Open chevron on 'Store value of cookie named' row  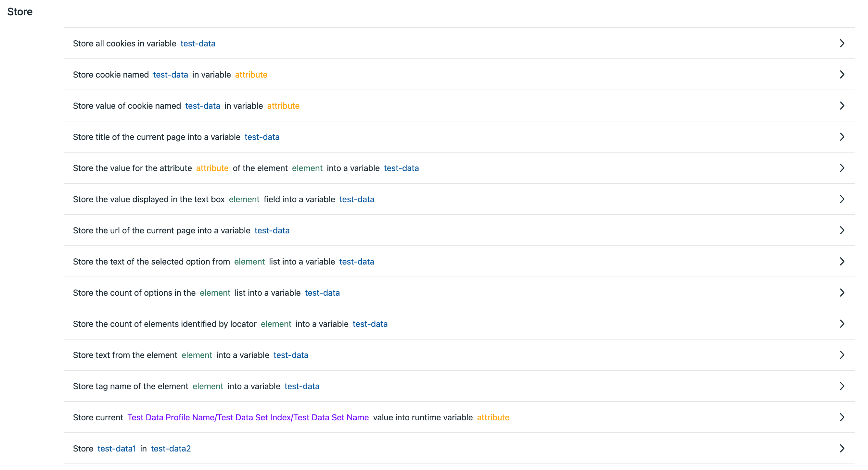pyautogui.click(x=841, y=106)
